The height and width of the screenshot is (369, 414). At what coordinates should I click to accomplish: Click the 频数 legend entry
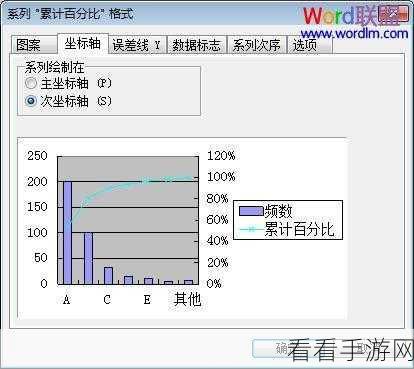266,211
